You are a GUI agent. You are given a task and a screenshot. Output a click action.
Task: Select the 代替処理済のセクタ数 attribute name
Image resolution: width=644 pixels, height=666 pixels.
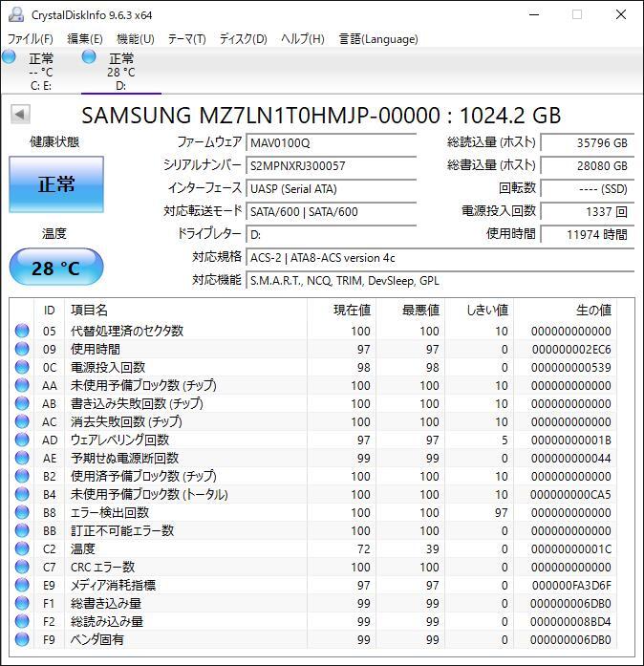(127, 331)
